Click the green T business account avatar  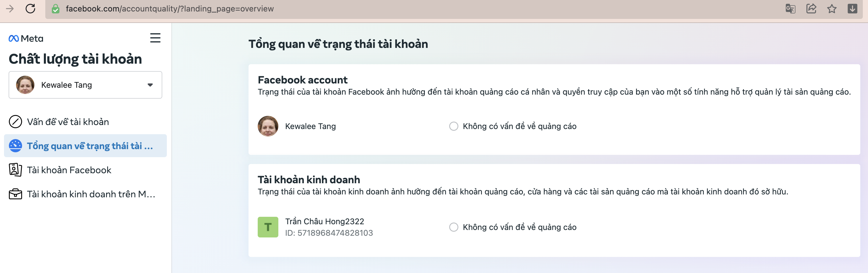pyautogui.click(x=268, y=227)
